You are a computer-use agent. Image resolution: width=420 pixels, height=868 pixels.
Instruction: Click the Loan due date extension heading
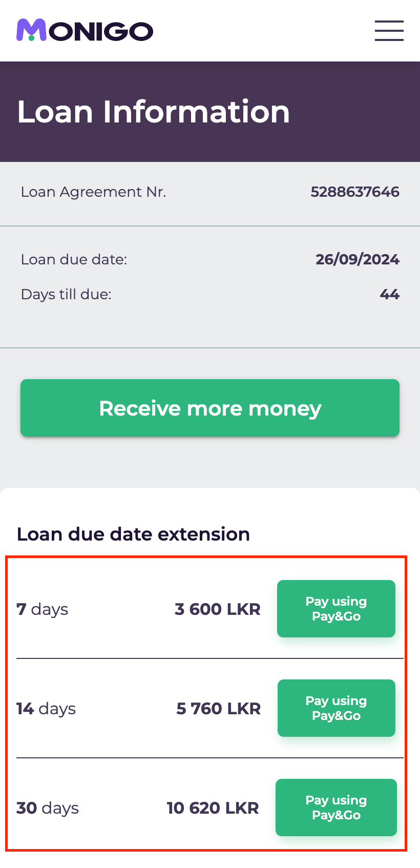coord(133,534)
